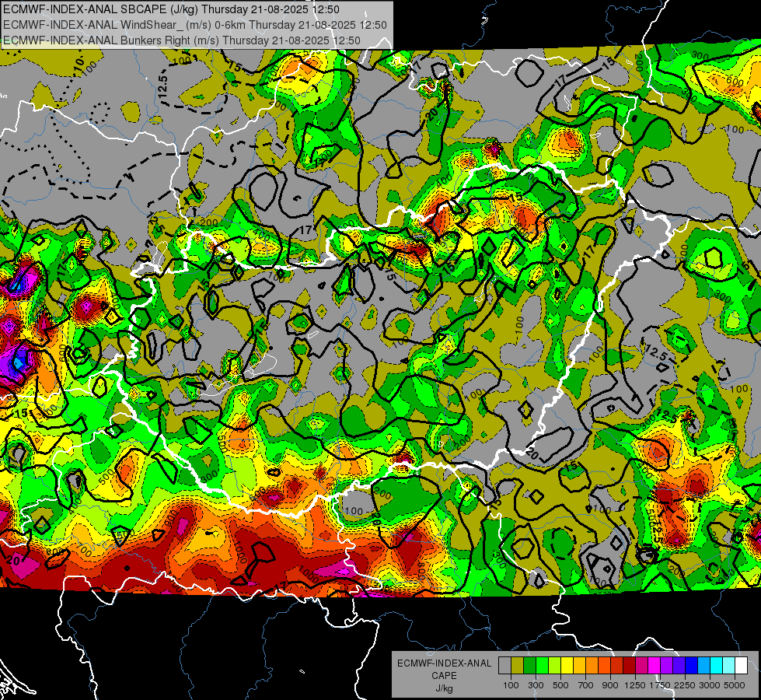The image size is (761, 700).
Task: Click the legend scale value 1750
Action: point(660,685)
